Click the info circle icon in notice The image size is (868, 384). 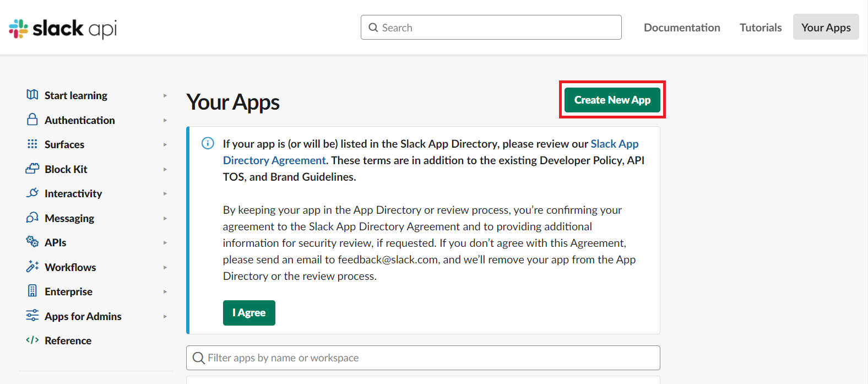208,143
